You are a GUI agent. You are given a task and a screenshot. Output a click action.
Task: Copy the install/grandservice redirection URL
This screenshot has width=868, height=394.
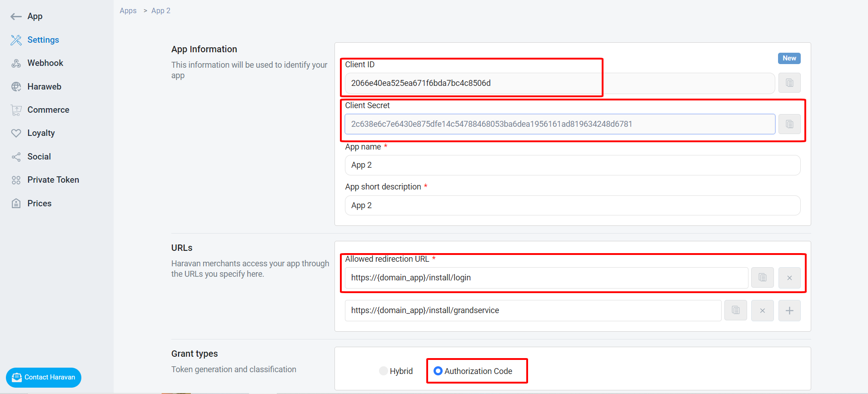pyautogui.click(x=735, y=310)
